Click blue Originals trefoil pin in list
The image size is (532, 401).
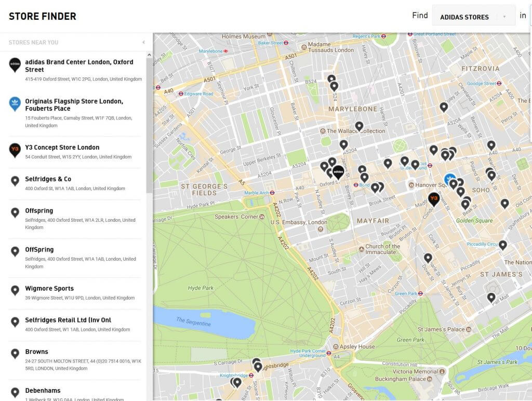[x=15, y=104]
